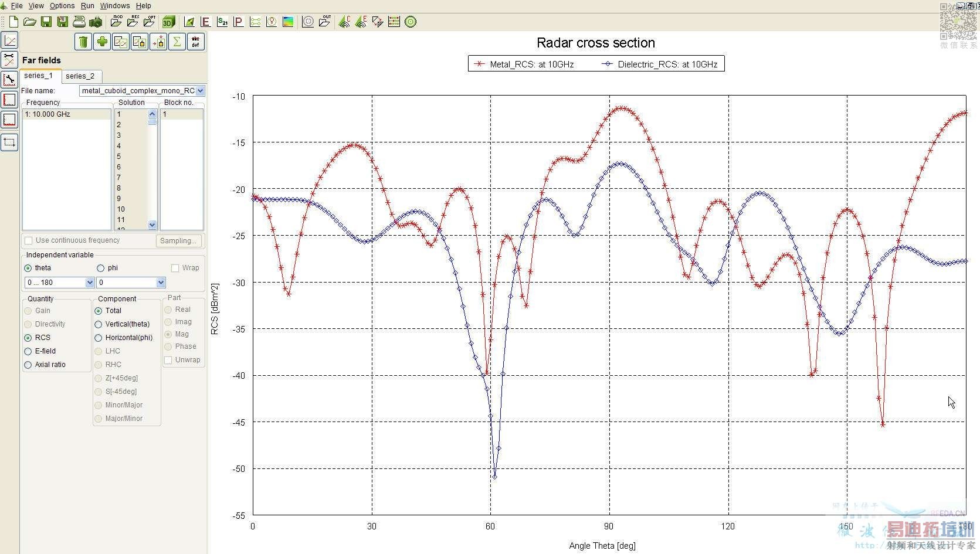Click the Solution list scroll-down arrow
The height and width of the screenshot is (554, 980).
[x=152, y=225]
